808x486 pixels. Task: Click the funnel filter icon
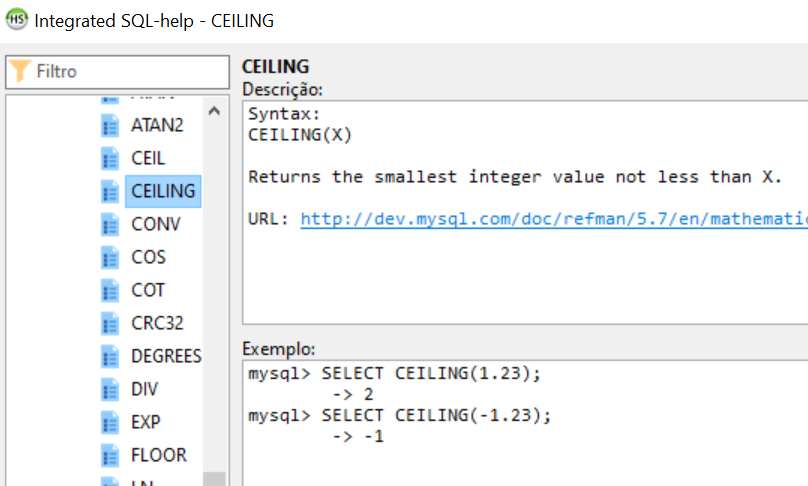click(21, 72)
